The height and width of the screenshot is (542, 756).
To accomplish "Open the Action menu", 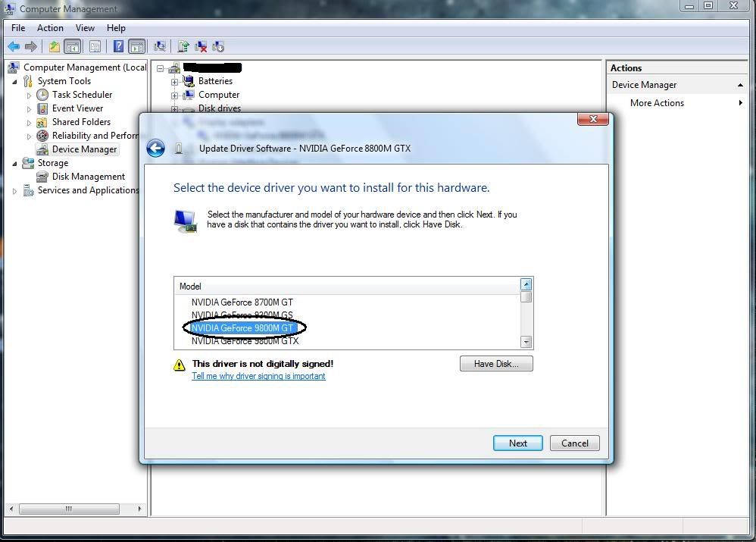I will pos(50,28).
